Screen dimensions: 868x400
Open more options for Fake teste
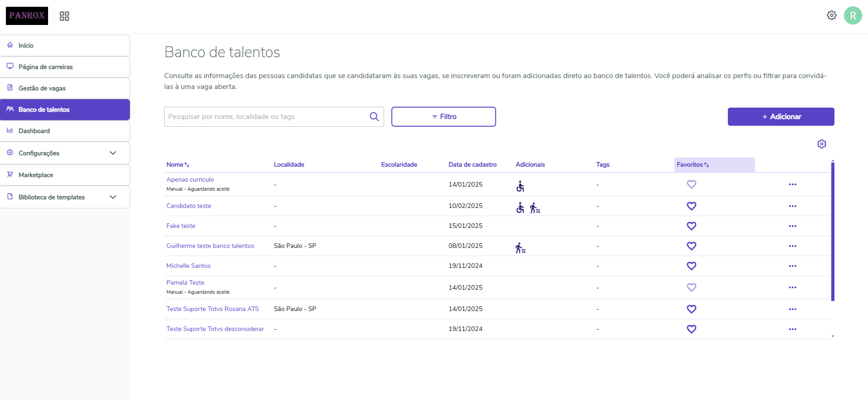pos(793,226)
